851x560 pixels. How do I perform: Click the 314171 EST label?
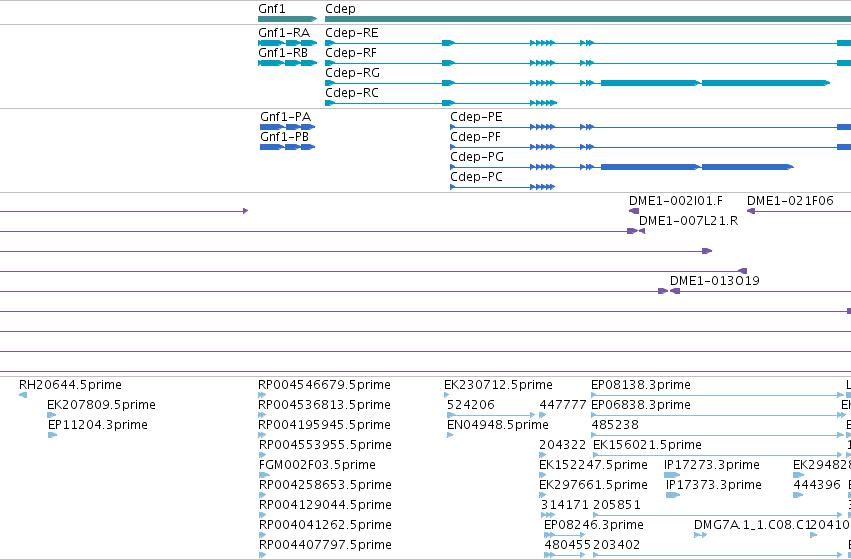coord(564,505)
